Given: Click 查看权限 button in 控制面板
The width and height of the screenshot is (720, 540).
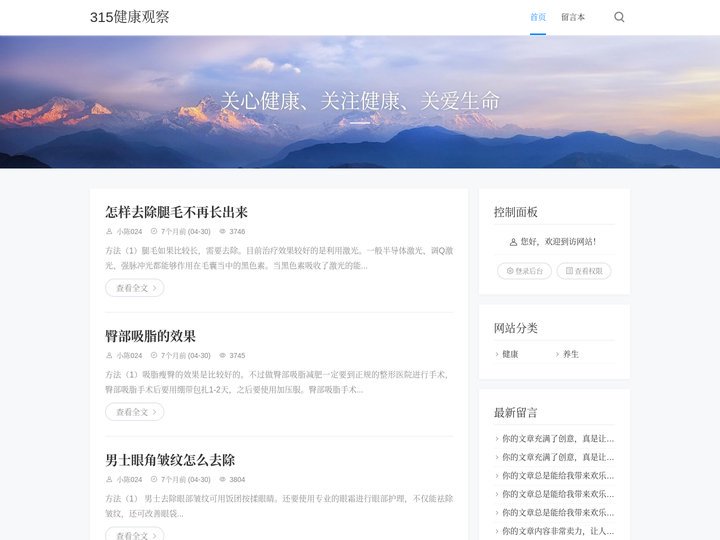Looking at the screenshot, I should pos(584,271).
